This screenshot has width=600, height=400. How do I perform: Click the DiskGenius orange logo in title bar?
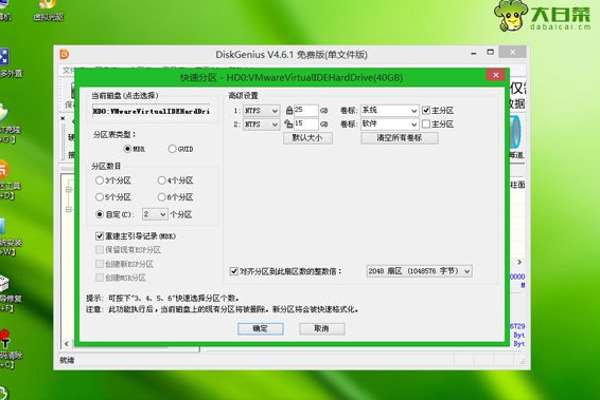64,54
